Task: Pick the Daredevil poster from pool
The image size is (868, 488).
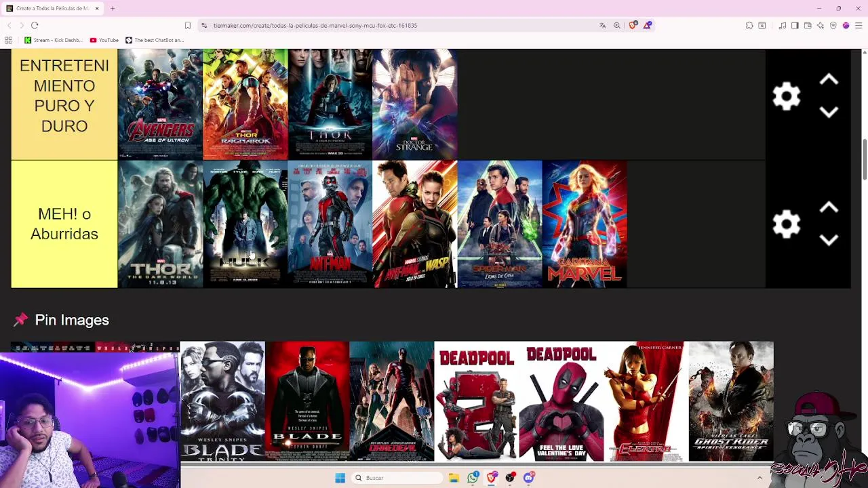Action: 392,401
